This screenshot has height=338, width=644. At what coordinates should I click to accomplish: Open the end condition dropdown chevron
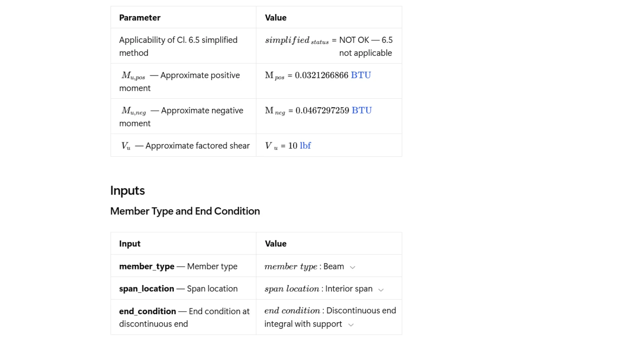coord(351,325)
